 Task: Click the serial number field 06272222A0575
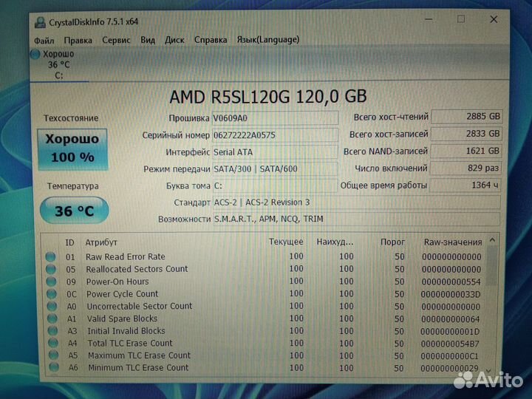275,135
